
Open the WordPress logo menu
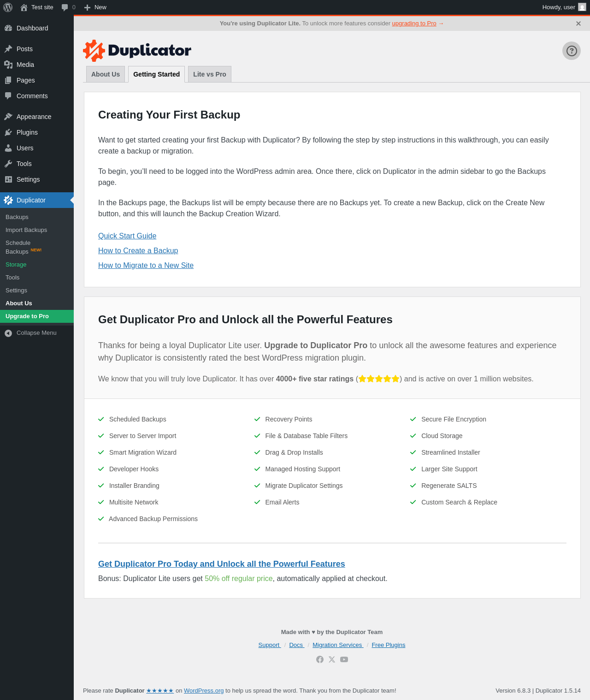[x=8, y=7]
